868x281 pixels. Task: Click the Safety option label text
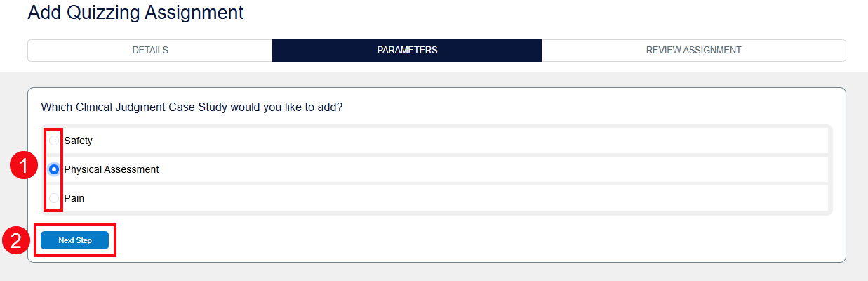(78, 140)
